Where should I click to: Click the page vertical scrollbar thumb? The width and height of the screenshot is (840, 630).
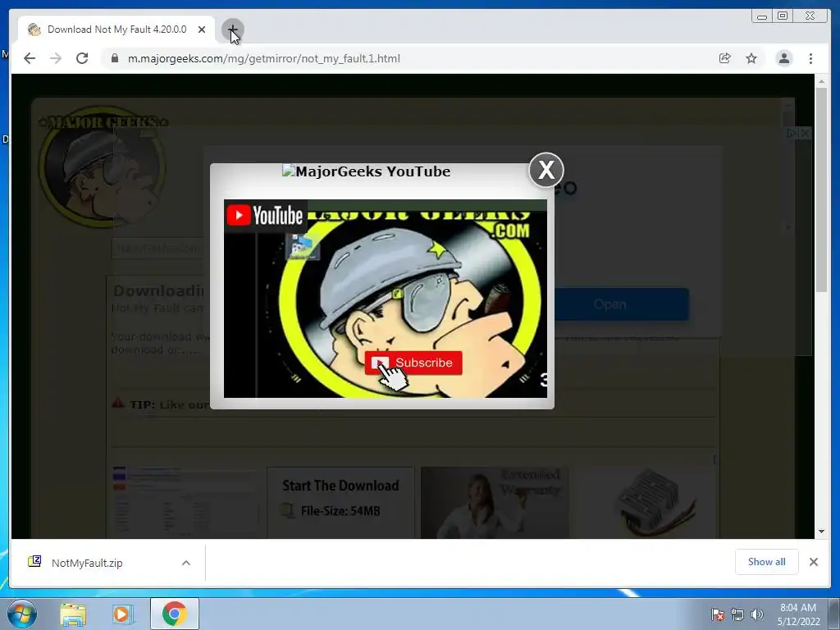point(821,189)
